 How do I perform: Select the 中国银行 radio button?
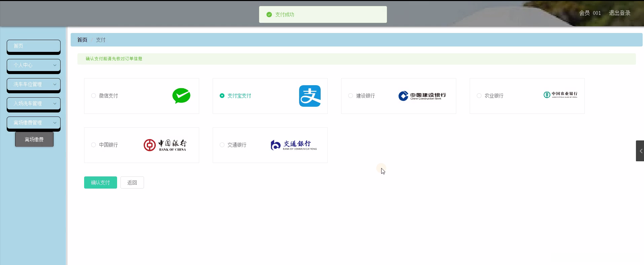coord(94,145)
